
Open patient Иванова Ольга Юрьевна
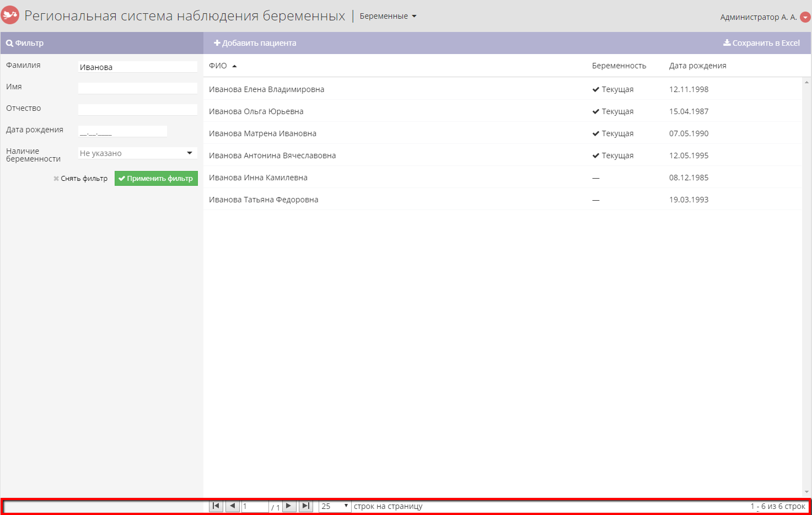point(256,111)
